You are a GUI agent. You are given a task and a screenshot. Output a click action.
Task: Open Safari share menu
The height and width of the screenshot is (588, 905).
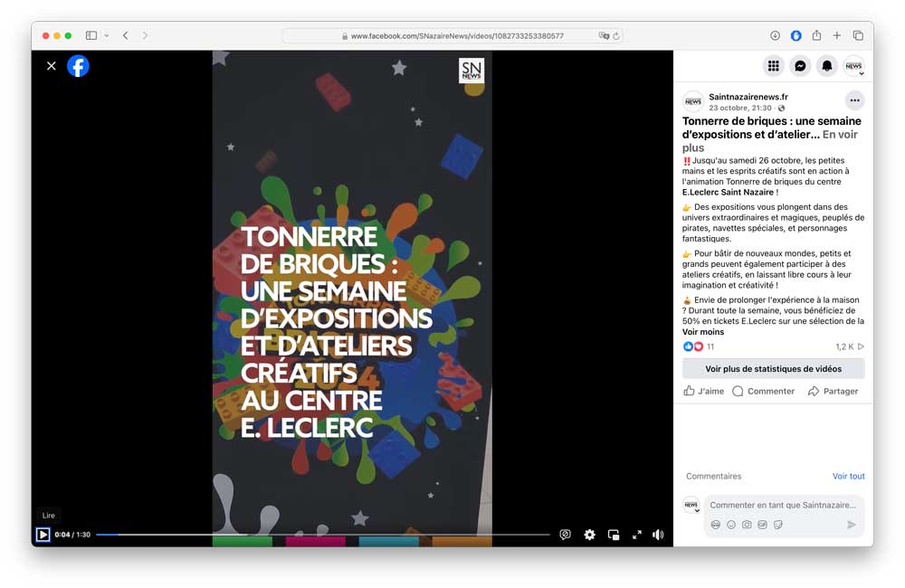coord(816,35)
